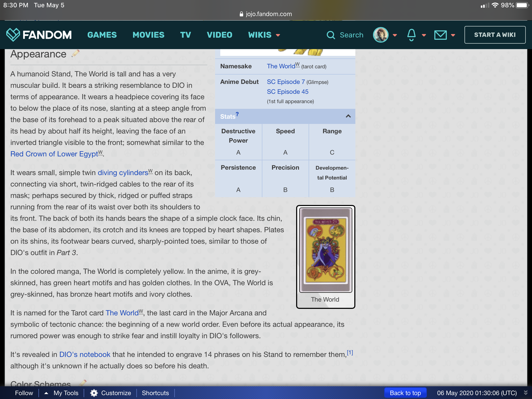The height and width of the screenshot is (399, 532).
Task: Open the MOVIES navigation item
Action: [148, 35]
